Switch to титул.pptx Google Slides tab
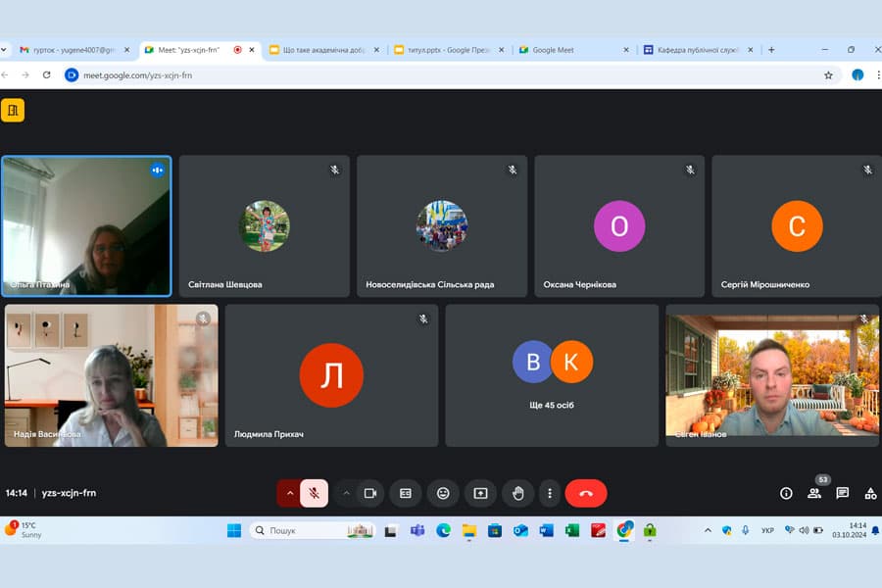 449,50
